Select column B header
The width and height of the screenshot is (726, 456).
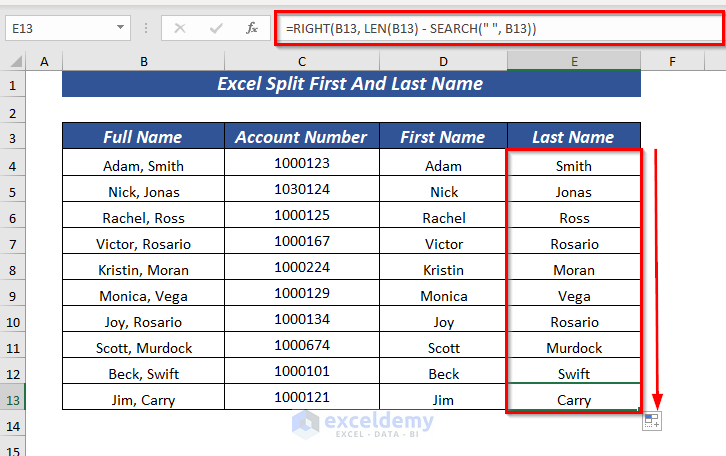[x=144, y=61]
